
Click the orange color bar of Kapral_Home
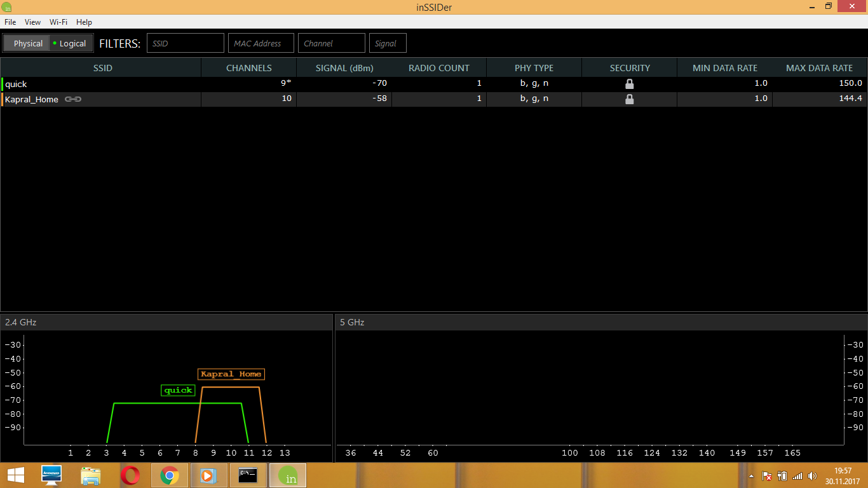[x=2, y=99]
